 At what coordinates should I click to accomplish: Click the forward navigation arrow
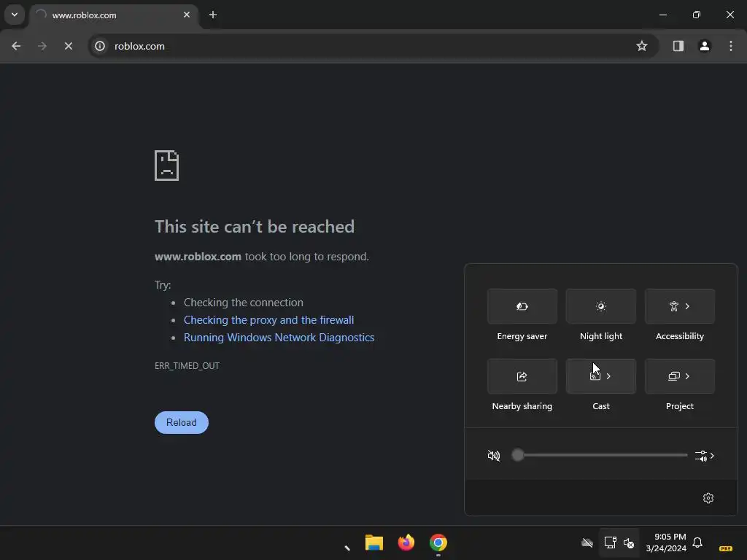point(42,46)
